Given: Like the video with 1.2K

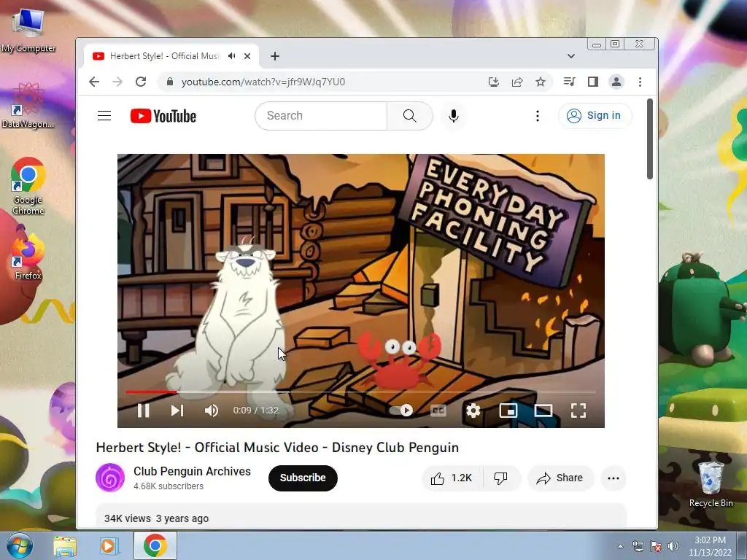Looking at the screenshot, I should [452, 478].
